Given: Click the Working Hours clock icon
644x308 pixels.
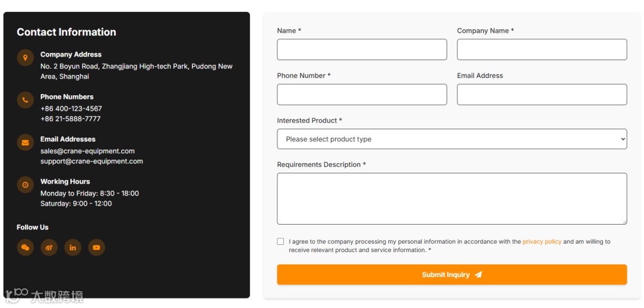Looking at the screenshot, I should [x=25, y=185].
